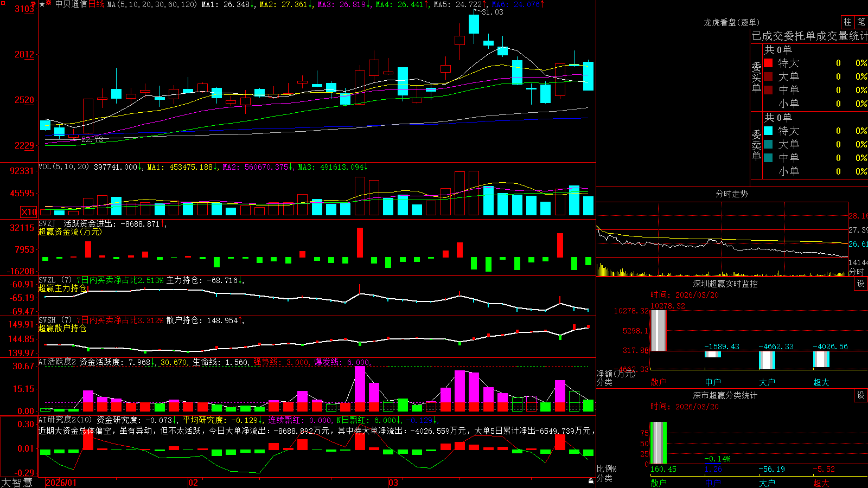Click dark red 中单 swatch in 委买单

click(x=768, y=90)
